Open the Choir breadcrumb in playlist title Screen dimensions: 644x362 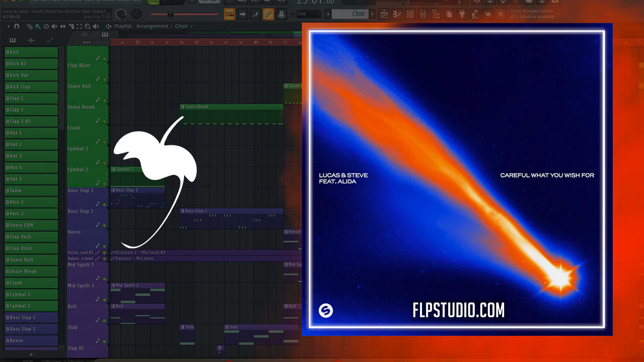tap(182, 26)
